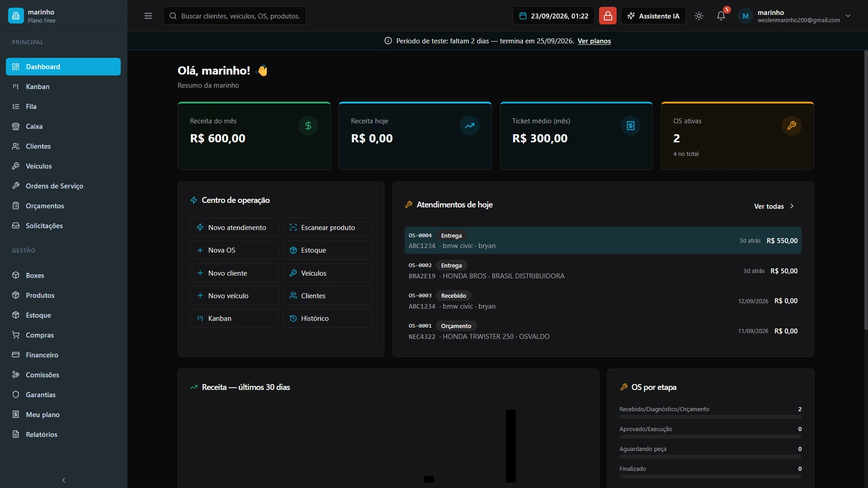Open notifications bell with badge 5

(721, 16)
